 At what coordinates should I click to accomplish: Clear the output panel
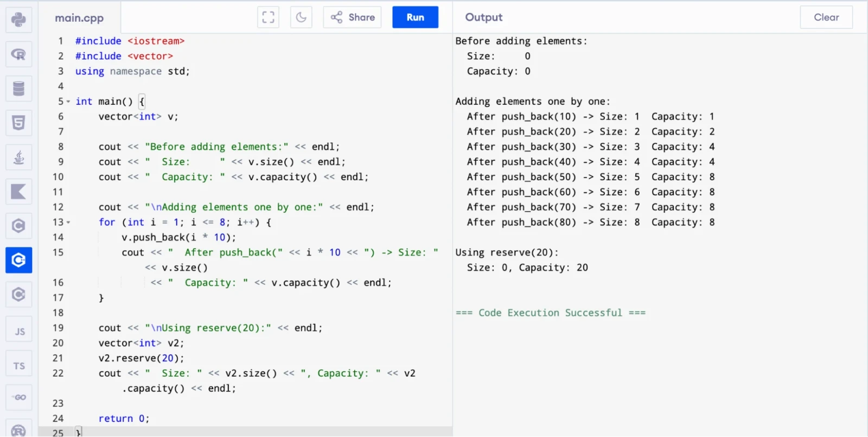pos(826,17)
